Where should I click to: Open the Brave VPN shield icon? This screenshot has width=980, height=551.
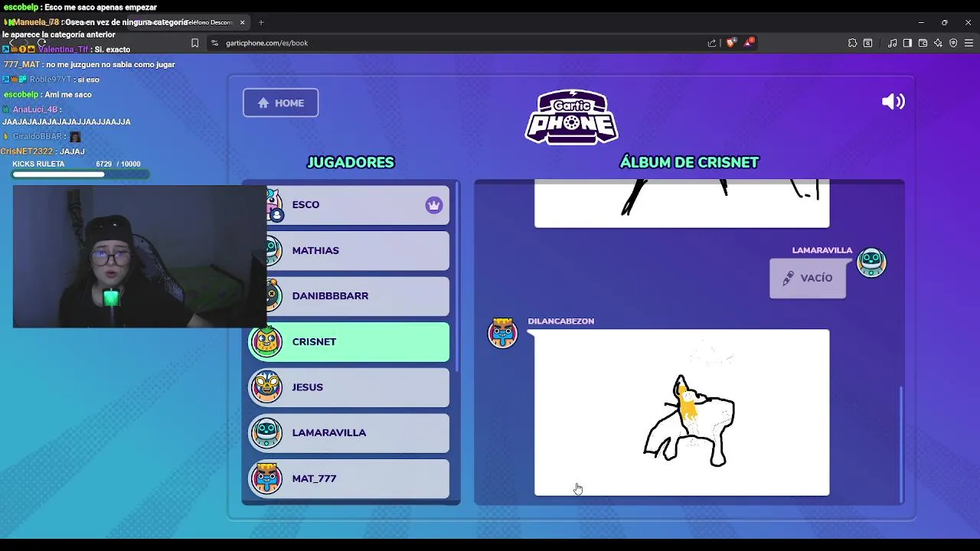[x=953, y=43]
